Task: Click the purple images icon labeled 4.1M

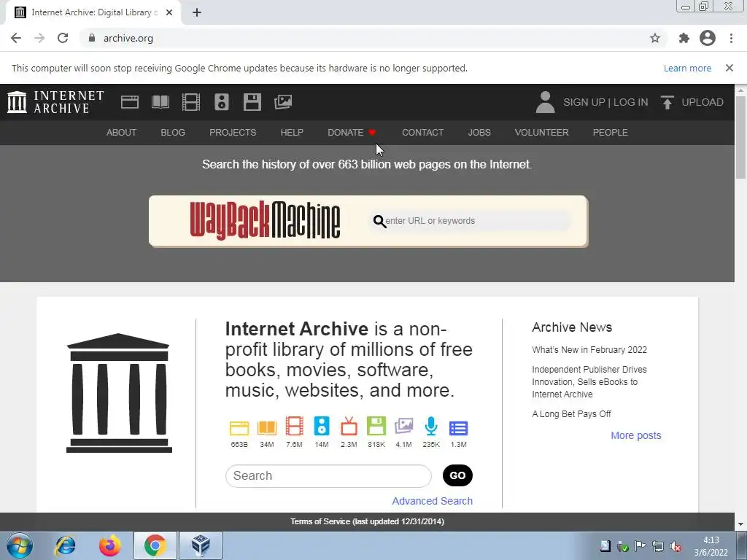Action: click(403, 426)
